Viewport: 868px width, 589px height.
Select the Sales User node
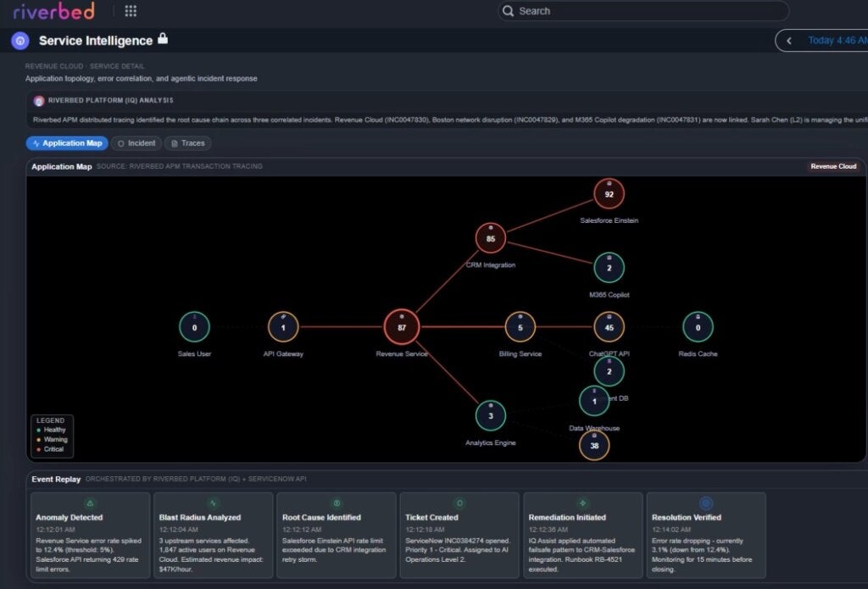(194, 327)
